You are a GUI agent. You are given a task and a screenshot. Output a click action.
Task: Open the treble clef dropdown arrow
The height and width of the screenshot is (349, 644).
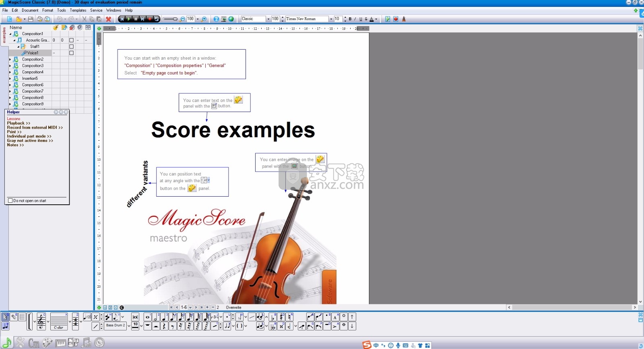coord(48,321)
